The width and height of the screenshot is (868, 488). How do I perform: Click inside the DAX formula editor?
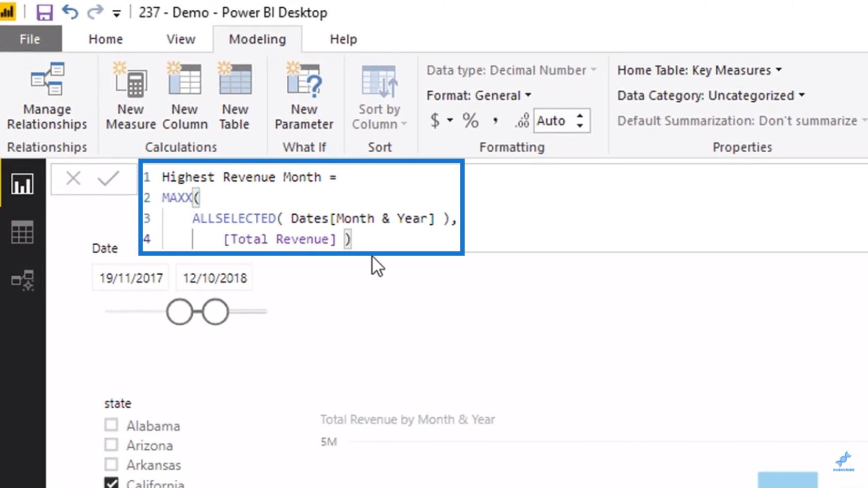pyautogui.click(x=302, y=208)
